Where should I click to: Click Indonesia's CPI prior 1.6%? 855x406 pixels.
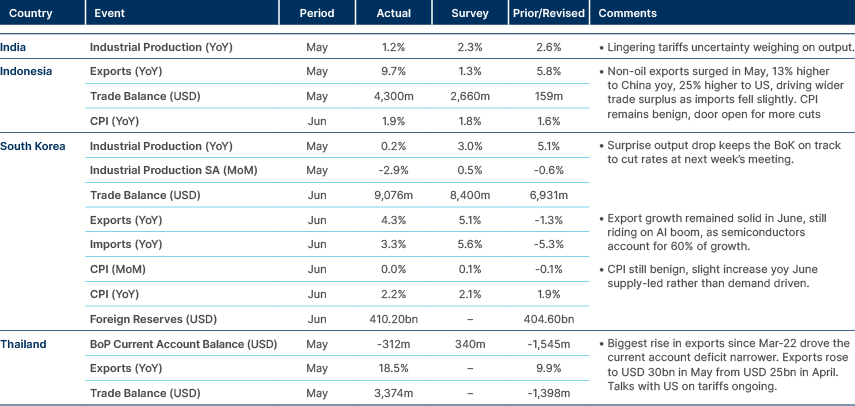tap(549, 122)
